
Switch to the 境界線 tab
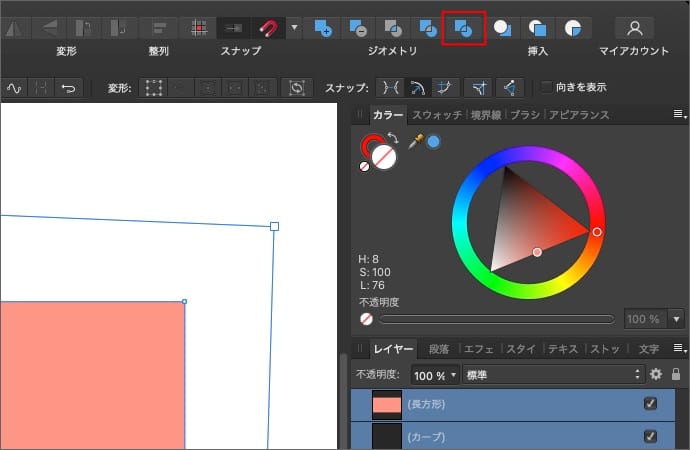pos(487,115)
